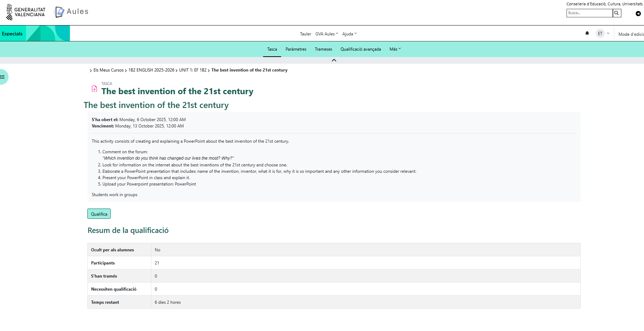Open the Trameses tab
The image size is (644, 331).
[x=323, y=49]
